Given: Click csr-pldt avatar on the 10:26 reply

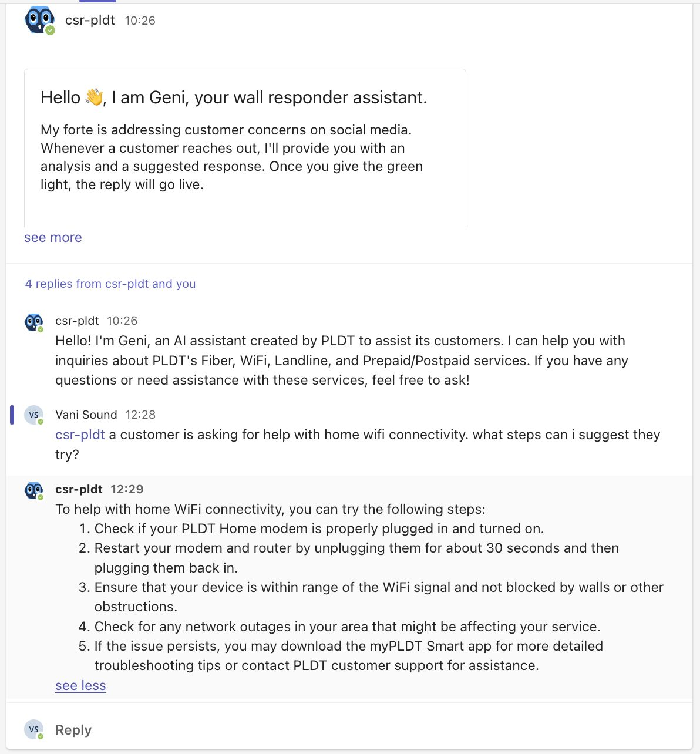Looking at the screenshot, I should 34,322.
